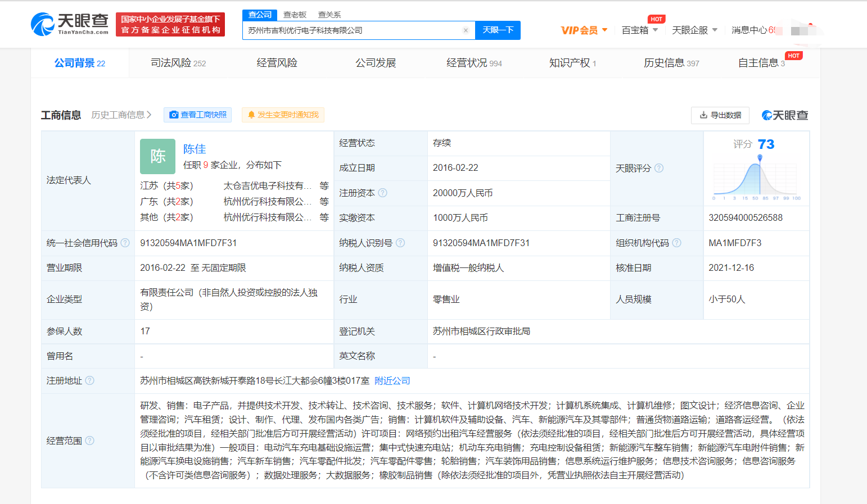The image size is (867, 504).
Task: Click 杭州优行科技 link in 其他 row
Action: pyautogui.click(x=268, y=217)
